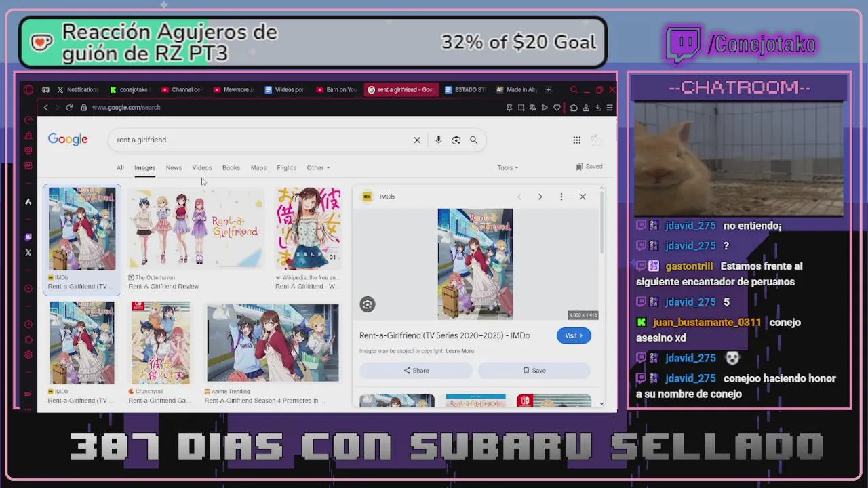This screenshot has height=488, width=868.
Task: Switch to the Notifications X browser tab
Action: [x=78, y=89]
